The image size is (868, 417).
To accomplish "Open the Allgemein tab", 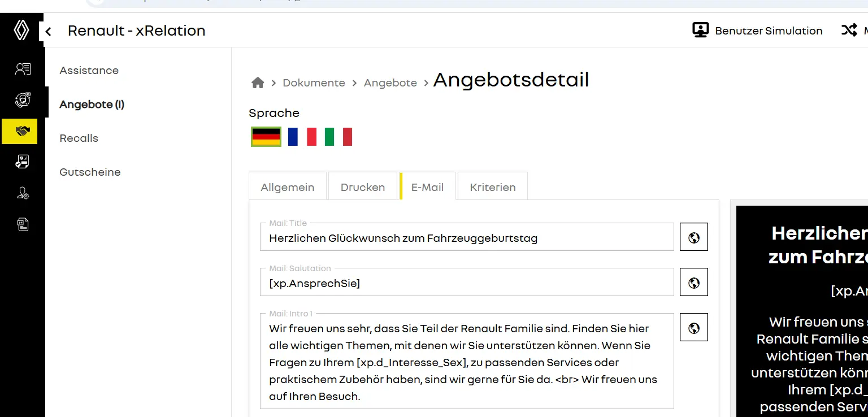I will coord(288,187).
